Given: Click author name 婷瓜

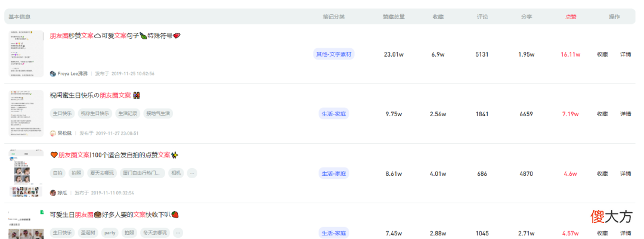Looking at the screenshot, I should coord(63,193).
